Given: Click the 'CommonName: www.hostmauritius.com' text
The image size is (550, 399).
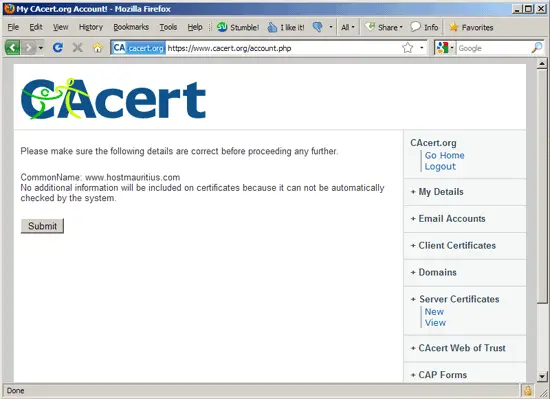Looking at the screenshot, I should [100, 177].
